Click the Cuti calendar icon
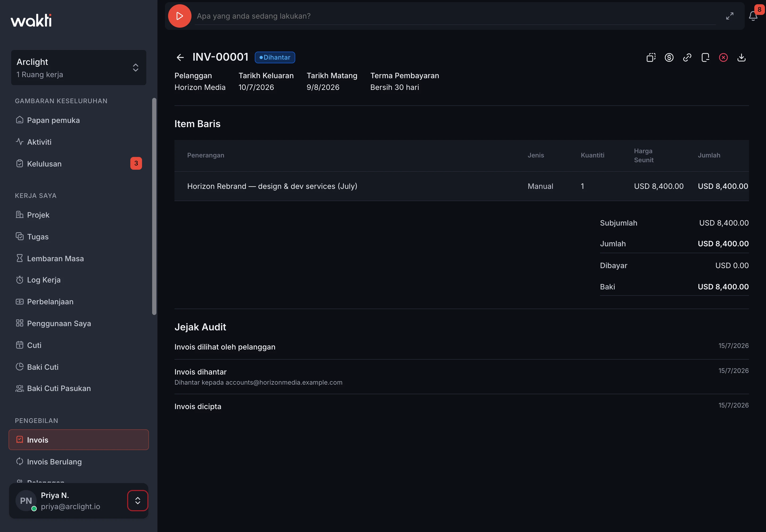 (x=20, y=345)
